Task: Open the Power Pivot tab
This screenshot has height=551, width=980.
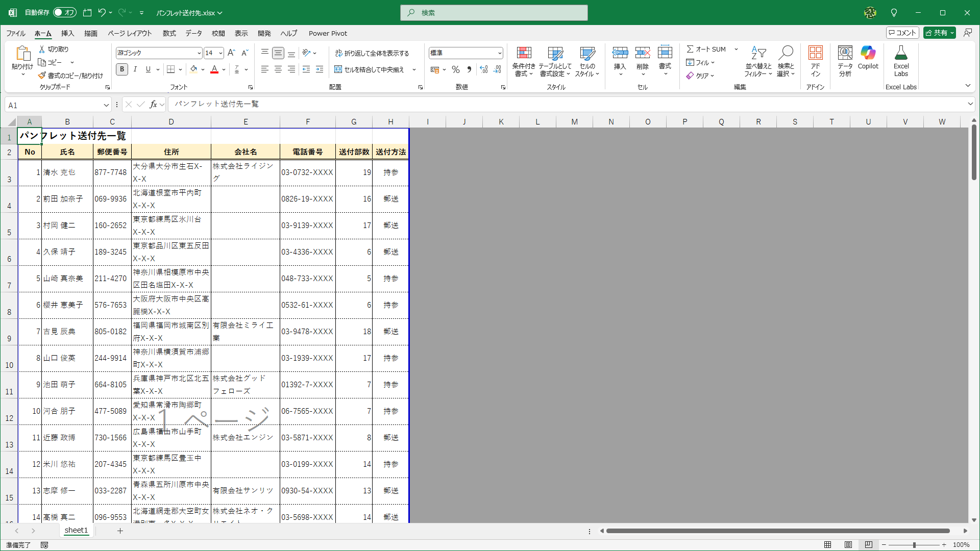Action: click(x=328, y=33)
